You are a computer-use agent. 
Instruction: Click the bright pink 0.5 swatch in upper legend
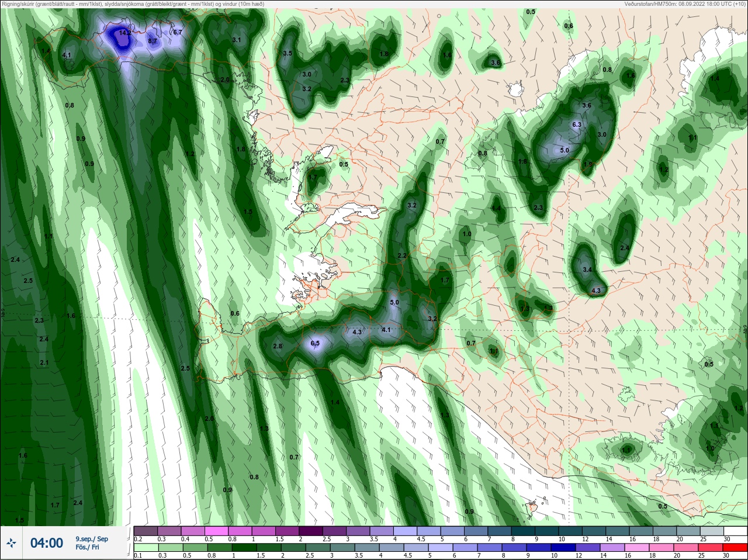(216, 531)
